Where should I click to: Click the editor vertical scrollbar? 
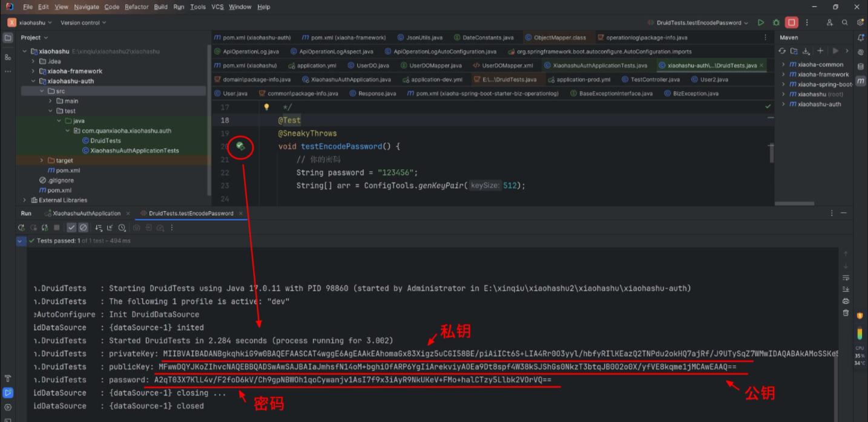tap(771, 154)
